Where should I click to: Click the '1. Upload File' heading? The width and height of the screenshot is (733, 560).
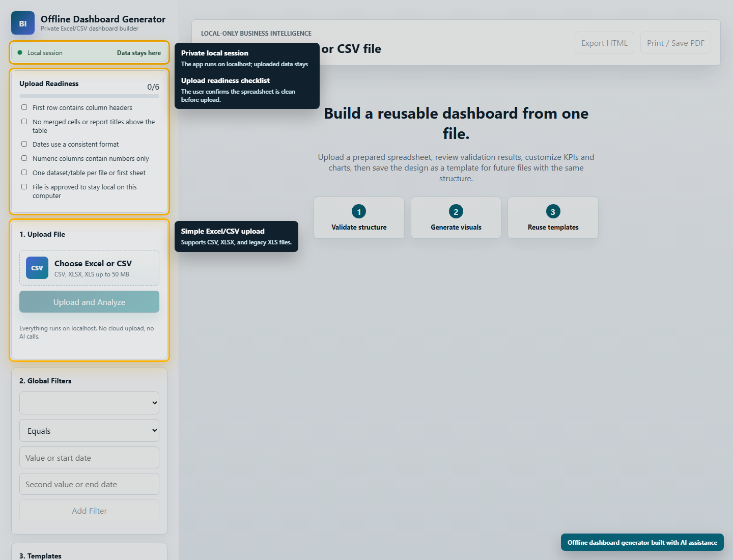(x=42, y=234)
